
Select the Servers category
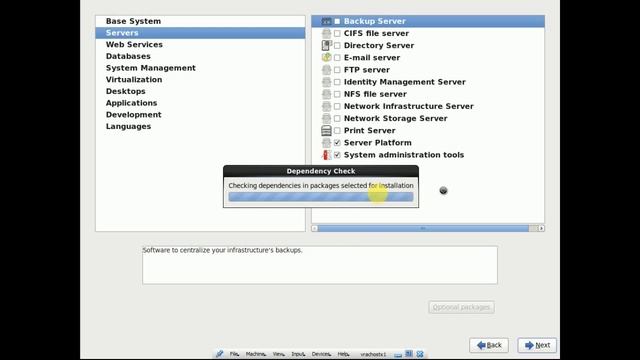pyautogui.click(x=200, y=33)
